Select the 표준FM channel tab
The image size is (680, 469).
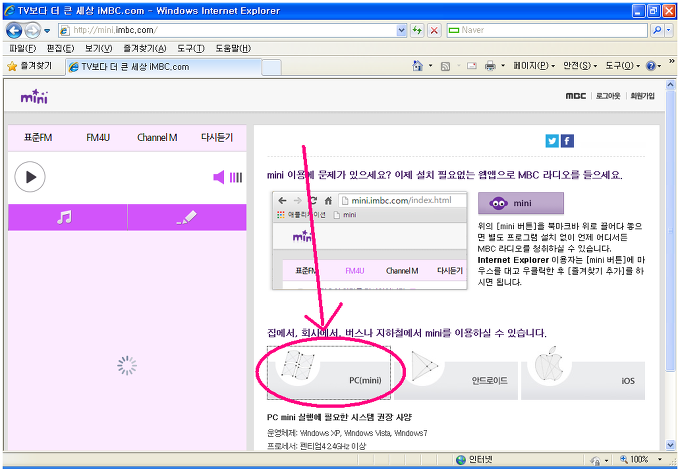tap(38, 138)
